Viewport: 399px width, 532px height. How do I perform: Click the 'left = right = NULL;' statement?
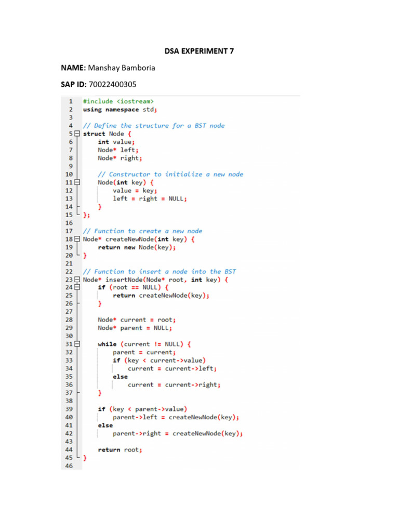(x=150, y=198)
